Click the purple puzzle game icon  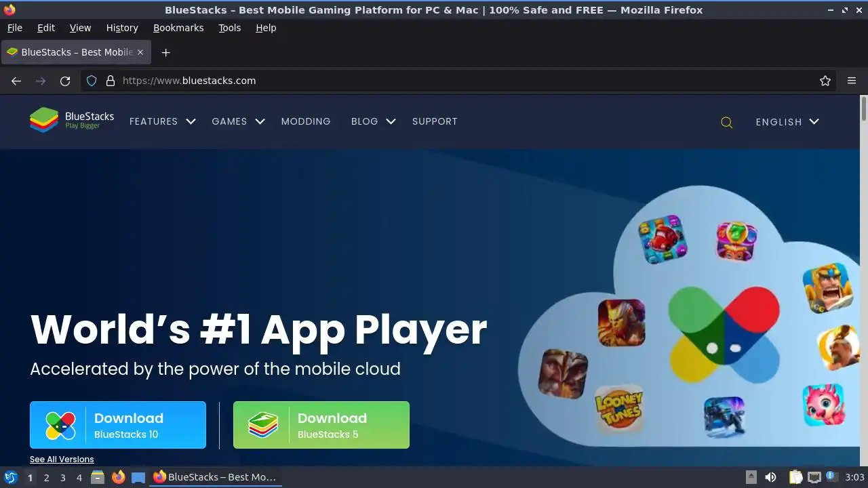736,241
